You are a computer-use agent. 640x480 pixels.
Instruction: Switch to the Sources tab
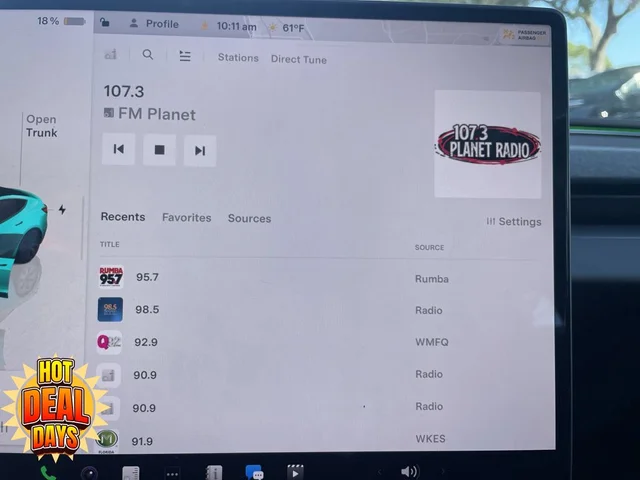249,218
